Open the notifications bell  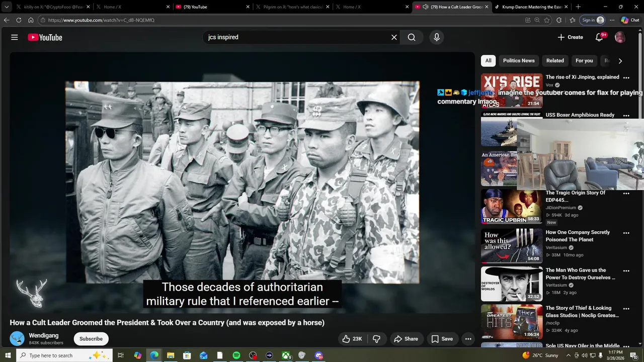tap(599, 37)
